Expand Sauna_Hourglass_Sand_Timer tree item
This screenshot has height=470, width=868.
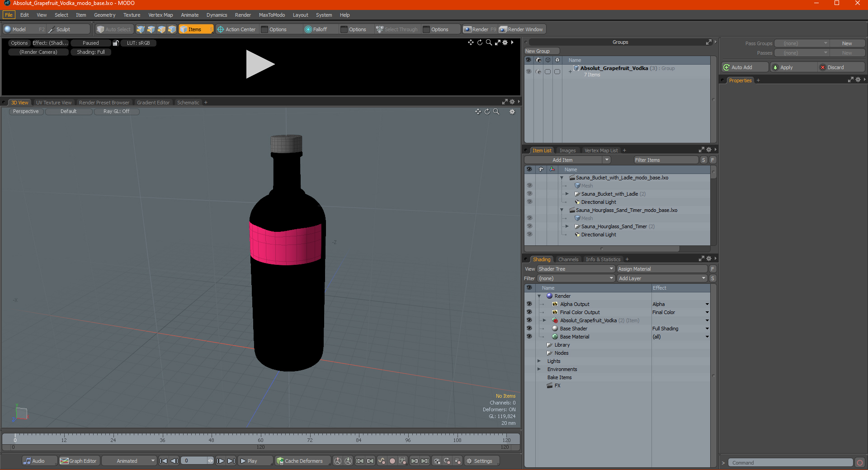[567, 226]
